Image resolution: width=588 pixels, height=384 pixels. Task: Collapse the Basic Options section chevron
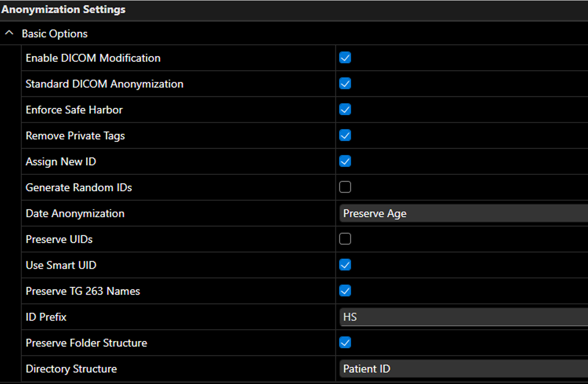(9, 33)
